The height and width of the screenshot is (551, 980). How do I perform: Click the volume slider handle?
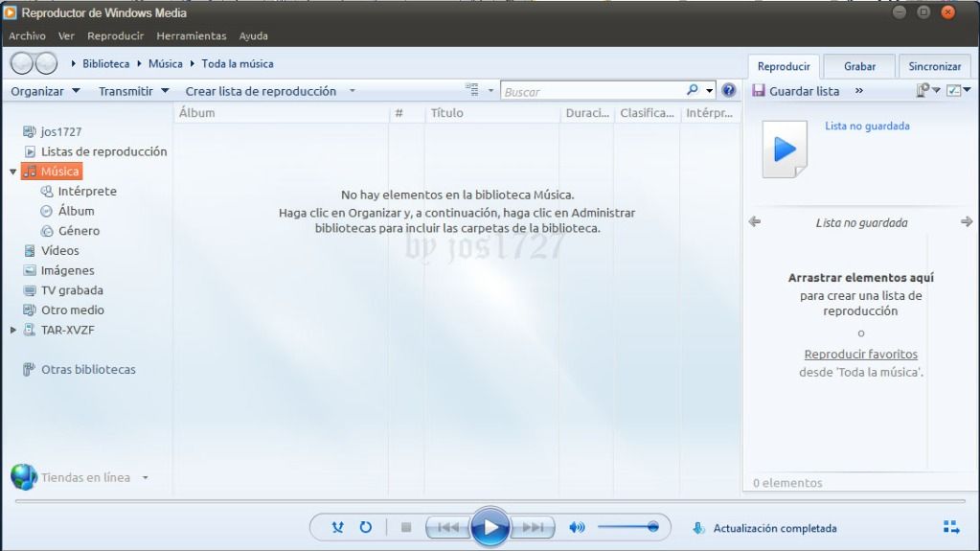[x=652, y=527]
